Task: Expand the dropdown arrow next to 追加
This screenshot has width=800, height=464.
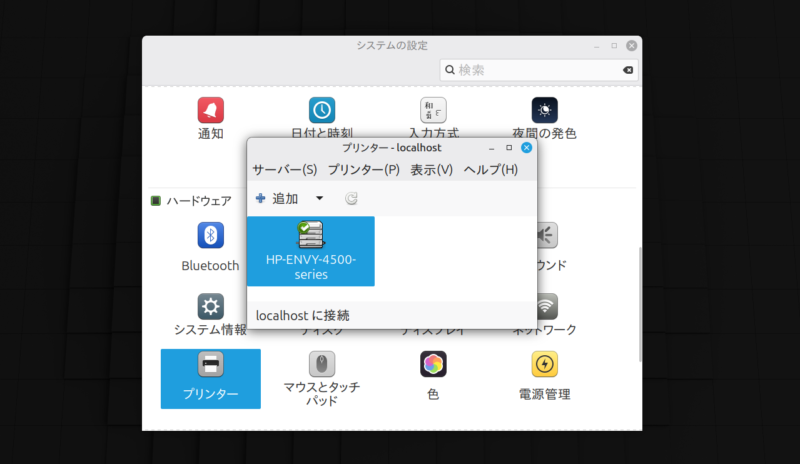Action: [x=319, y=199]
